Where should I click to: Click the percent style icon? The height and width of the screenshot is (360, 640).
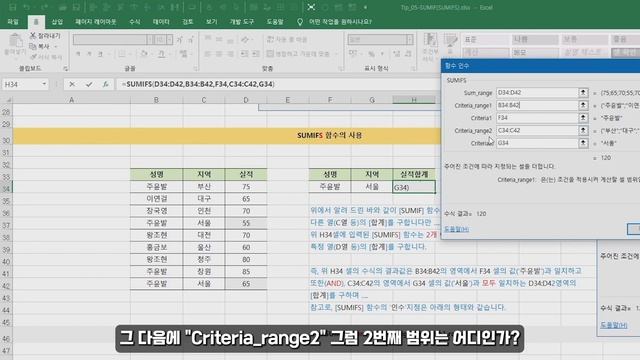(x=371, y=53)
